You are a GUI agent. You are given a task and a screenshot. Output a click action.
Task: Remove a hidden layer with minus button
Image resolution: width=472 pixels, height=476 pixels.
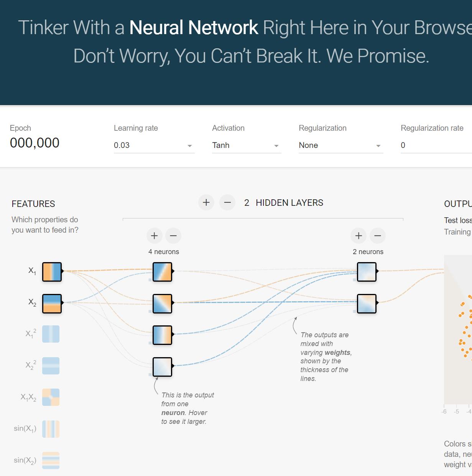pyautogui.click(x=227, y=202)
